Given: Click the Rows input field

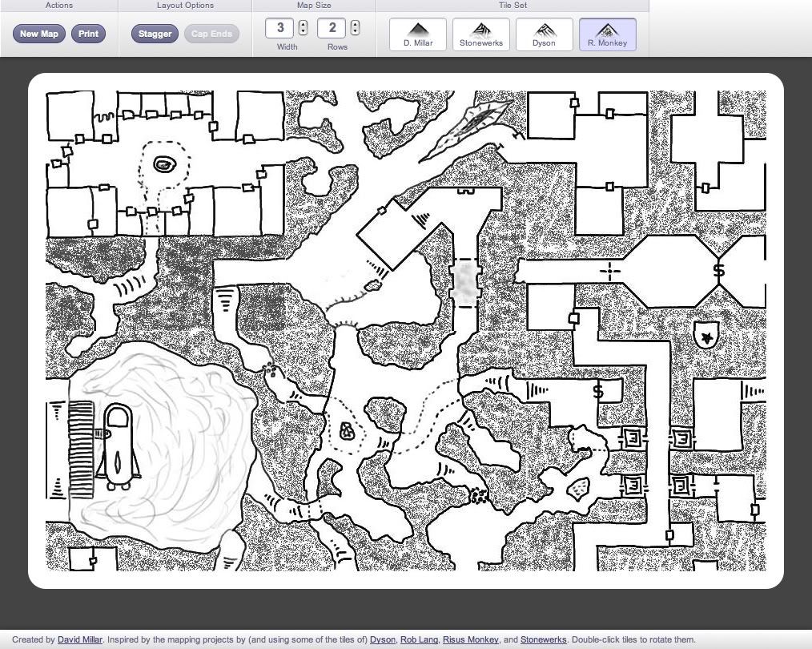Looking at the screenshot, I should pyautogui.click(x=332, y=28).
